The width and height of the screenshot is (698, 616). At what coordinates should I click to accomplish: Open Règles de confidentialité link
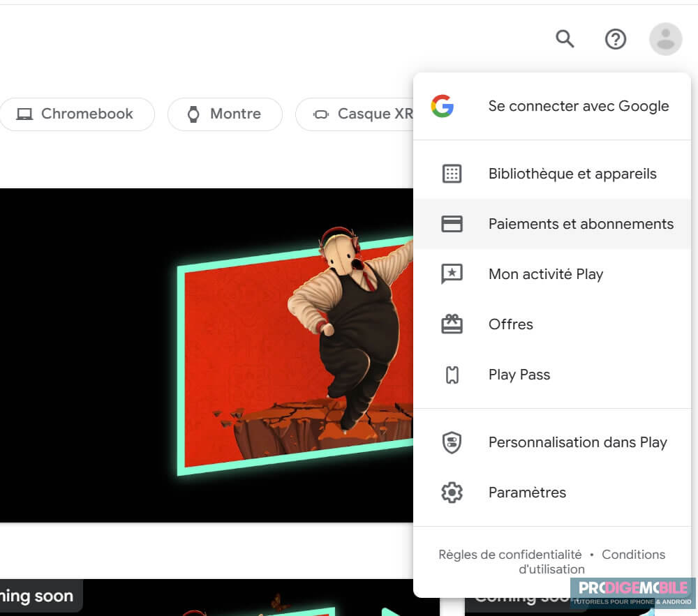coord(510,555)
